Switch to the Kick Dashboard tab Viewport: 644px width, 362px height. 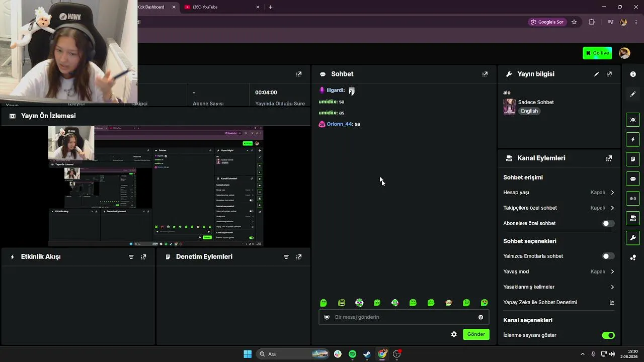[157, 7]
